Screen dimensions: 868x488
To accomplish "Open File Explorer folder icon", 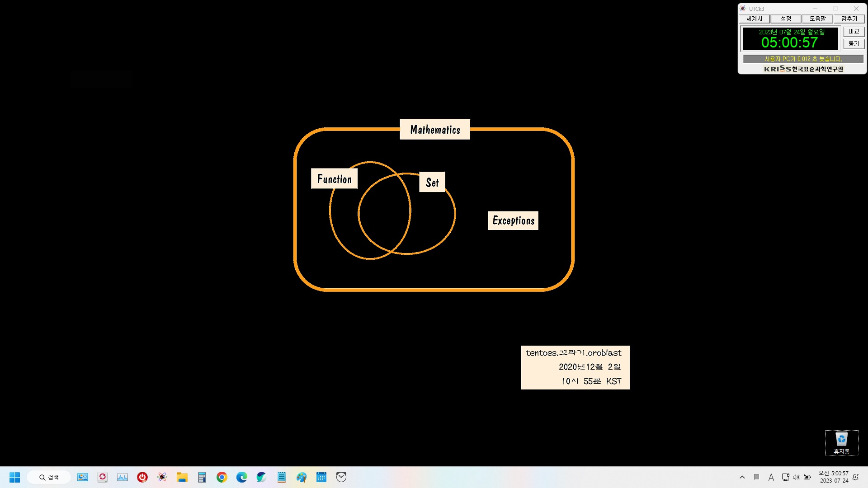I will pyautogui.click(x=182, y=477).
